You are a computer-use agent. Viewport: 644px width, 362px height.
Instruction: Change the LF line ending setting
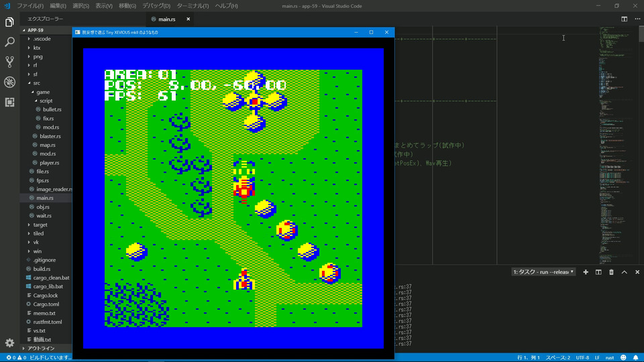tap(597, 357)
